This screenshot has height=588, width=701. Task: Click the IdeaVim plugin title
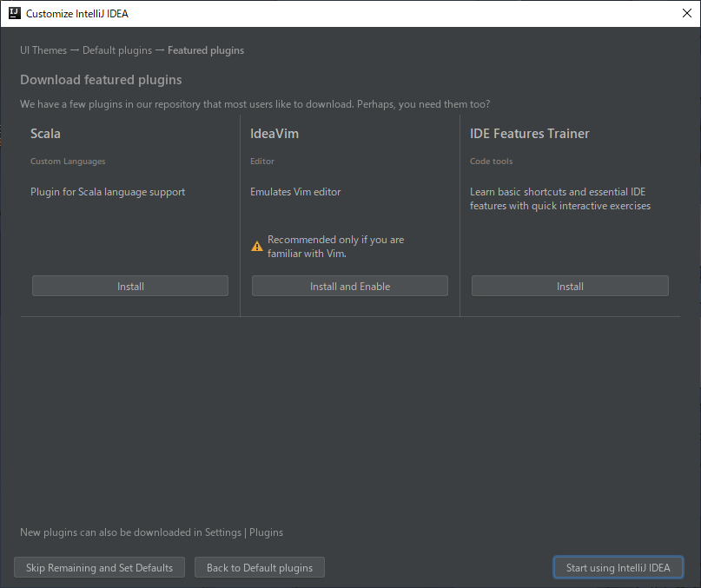[x=274, y=133]
